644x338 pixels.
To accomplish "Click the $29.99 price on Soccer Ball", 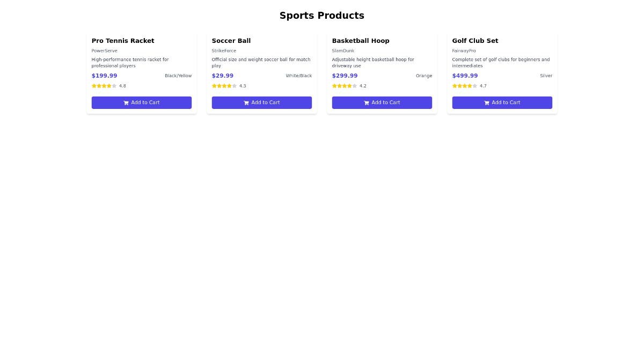I will coord(223,76).
